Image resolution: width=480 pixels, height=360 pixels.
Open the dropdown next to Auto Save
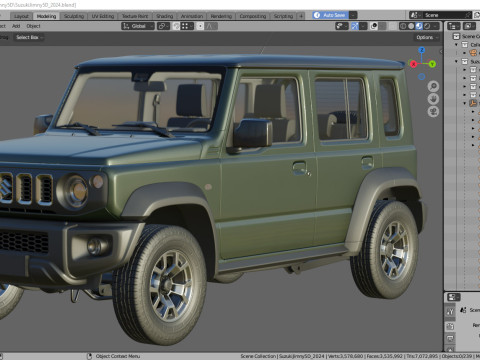click(x=353, y=15)
